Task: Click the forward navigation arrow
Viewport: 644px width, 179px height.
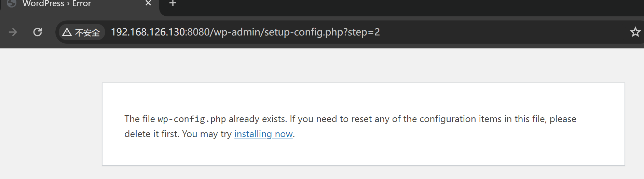Action: point(13,32)
